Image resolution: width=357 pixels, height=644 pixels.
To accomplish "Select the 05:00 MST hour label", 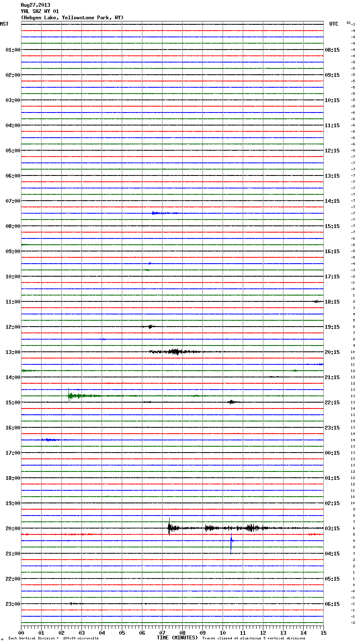I will pyautogui.click(x=13, y=150).
